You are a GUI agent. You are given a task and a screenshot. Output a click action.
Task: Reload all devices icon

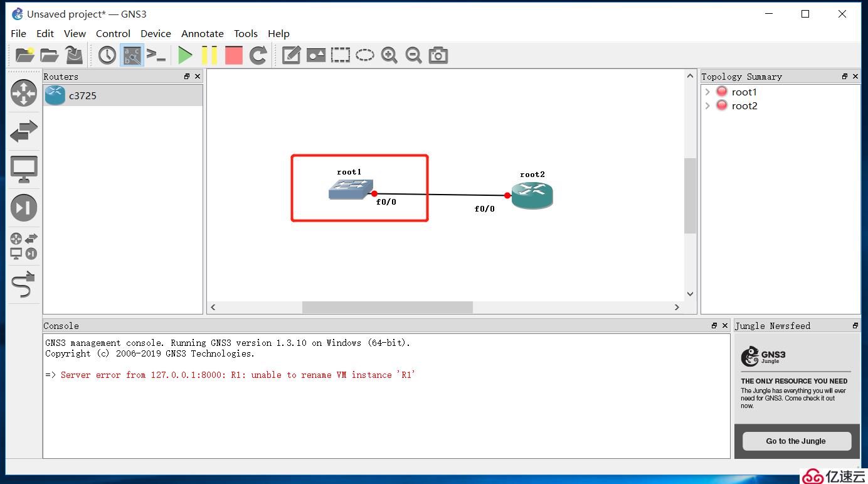click(x=258, y=55)
